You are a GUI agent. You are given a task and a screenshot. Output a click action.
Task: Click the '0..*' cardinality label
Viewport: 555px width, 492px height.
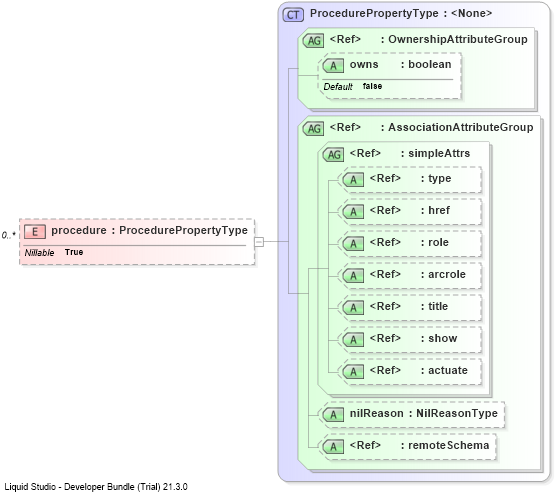coord(8,235)
